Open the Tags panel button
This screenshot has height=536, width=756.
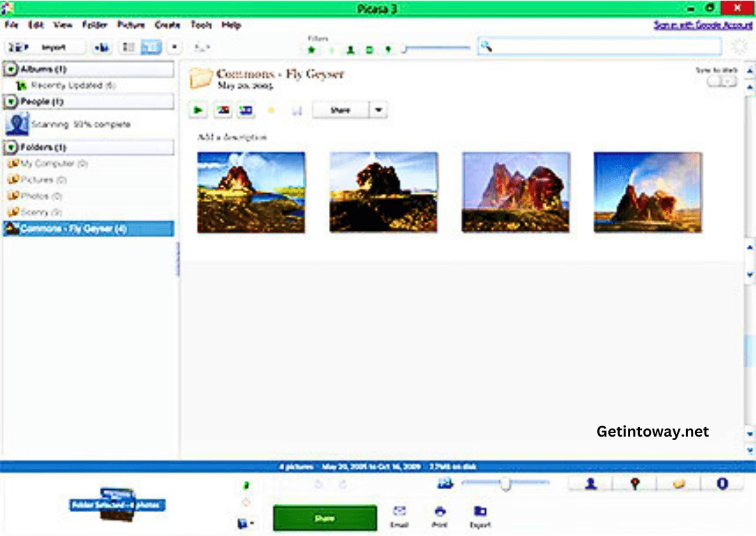(x=679, y=484)
